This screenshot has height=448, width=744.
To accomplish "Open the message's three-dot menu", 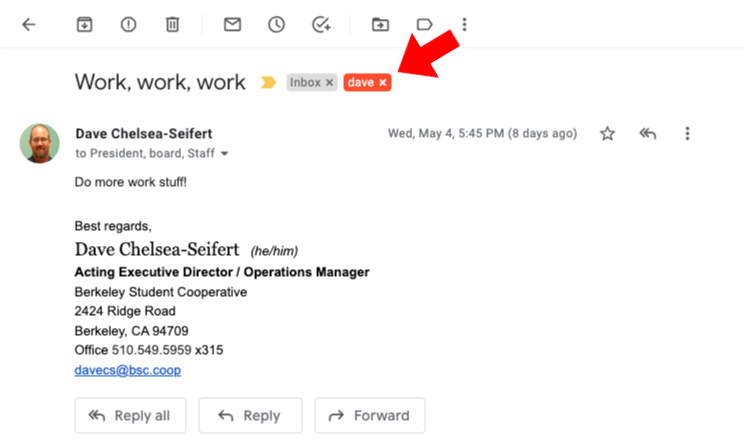I will (x=687, y=133).
